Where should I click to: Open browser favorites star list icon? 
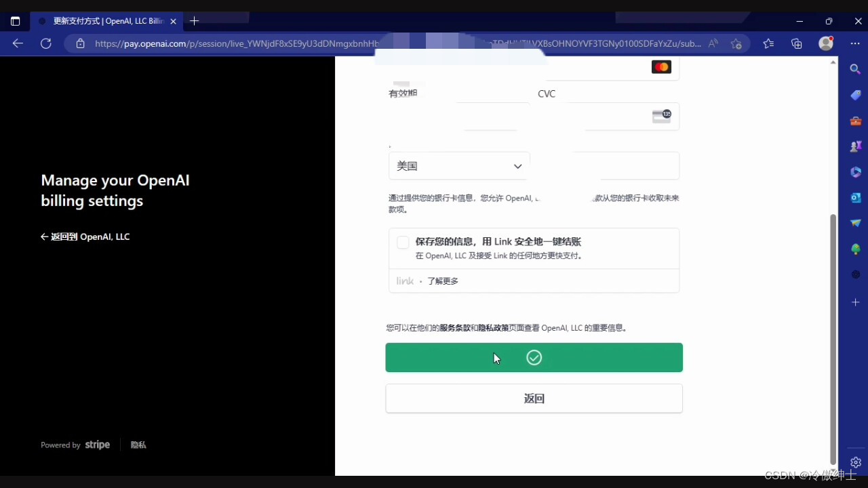coord(768,43)
